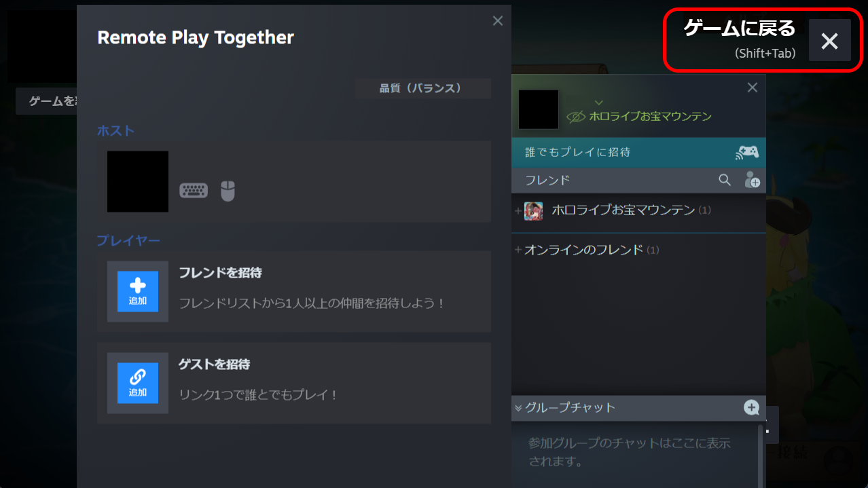
Task: Open the 品質(バランス) quality selector
Action: tap(422, 88)
